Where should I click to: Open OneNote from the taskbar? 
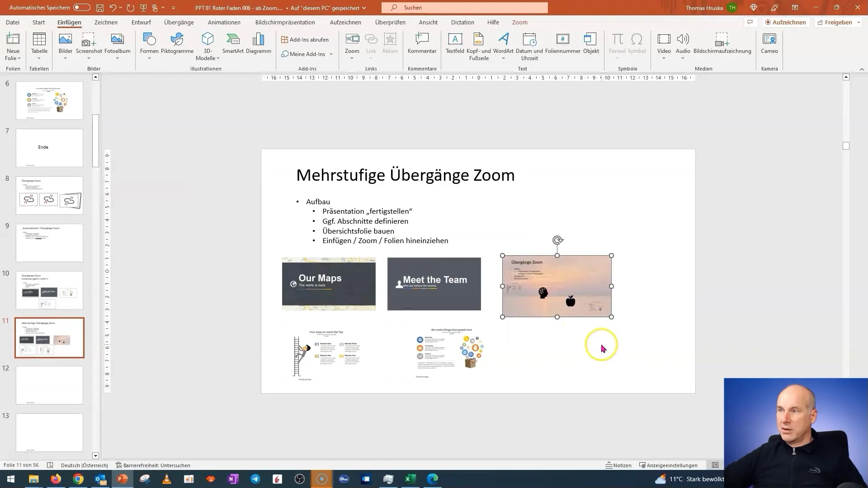click(233, 479)
